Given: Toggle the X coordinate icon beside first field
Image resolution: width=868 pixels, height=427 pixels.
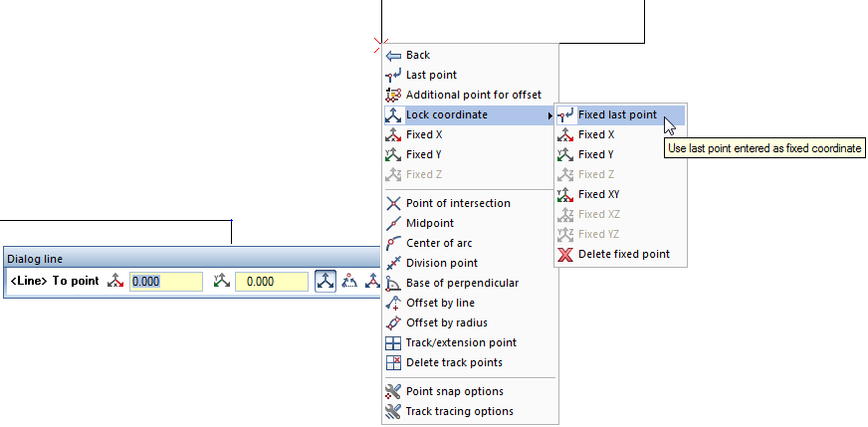Looking at the screenshot, I should (x=115, y=282).
